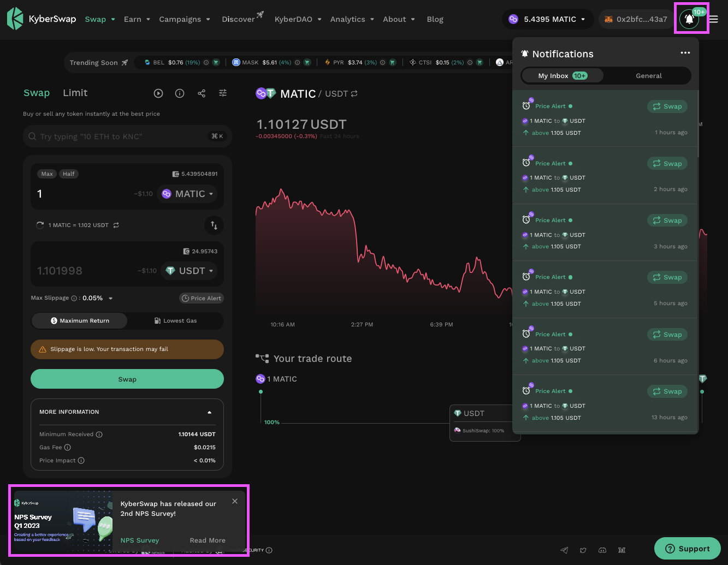This screenshot has width=728, height=565.
Task: Open notifications three-dot options menu
Action: pyautogui.click(x=685, y=53)
